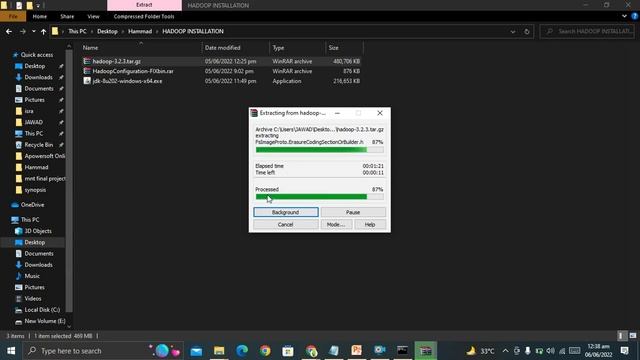Launch Google Chrome from taskbar
Viewport: 640px width, 360px height.
265,351
